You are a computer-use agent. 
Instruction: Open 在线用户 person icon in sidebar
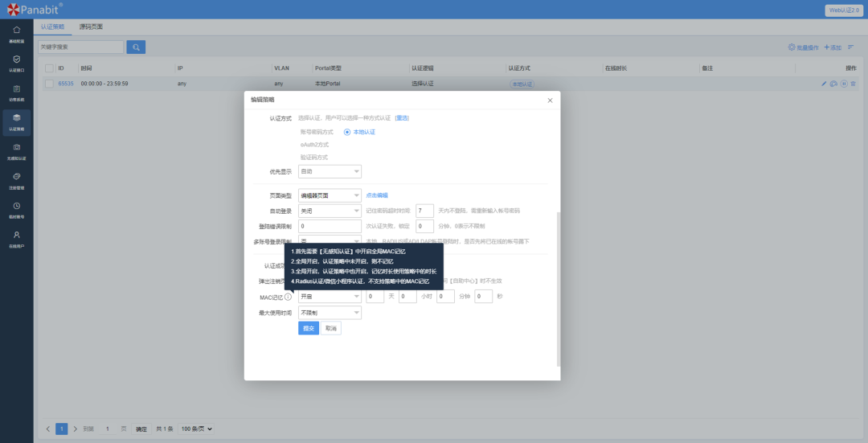coord(17,235)
